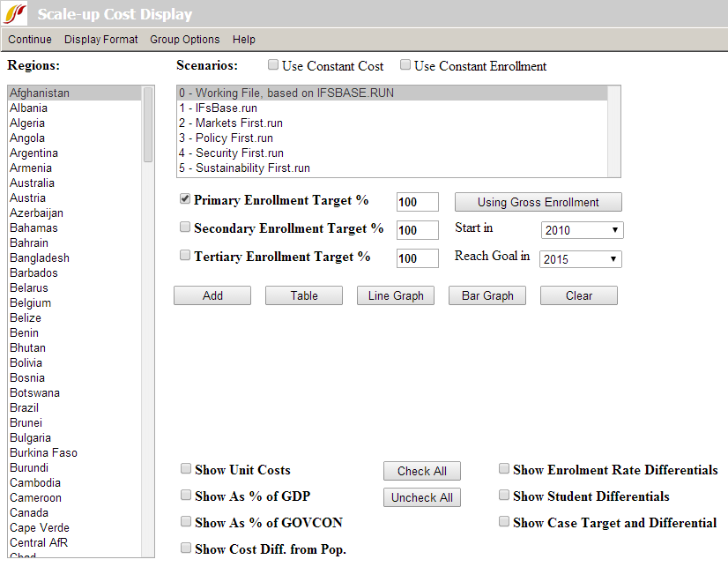
Task: Open the Continue menu
Action: point(30,40)
